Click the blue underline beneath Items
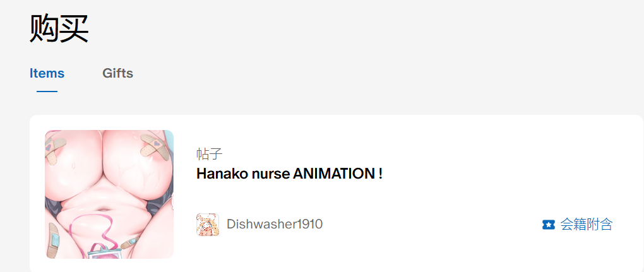This screenshot has width=644, height=272. [x=47, y=91]
